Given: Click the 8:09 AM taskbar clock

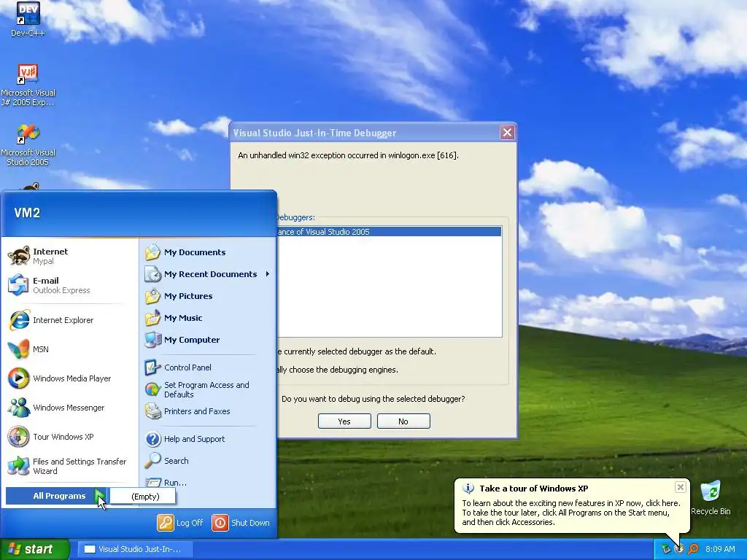Looking at the screenshot, I should pos(720,549).
